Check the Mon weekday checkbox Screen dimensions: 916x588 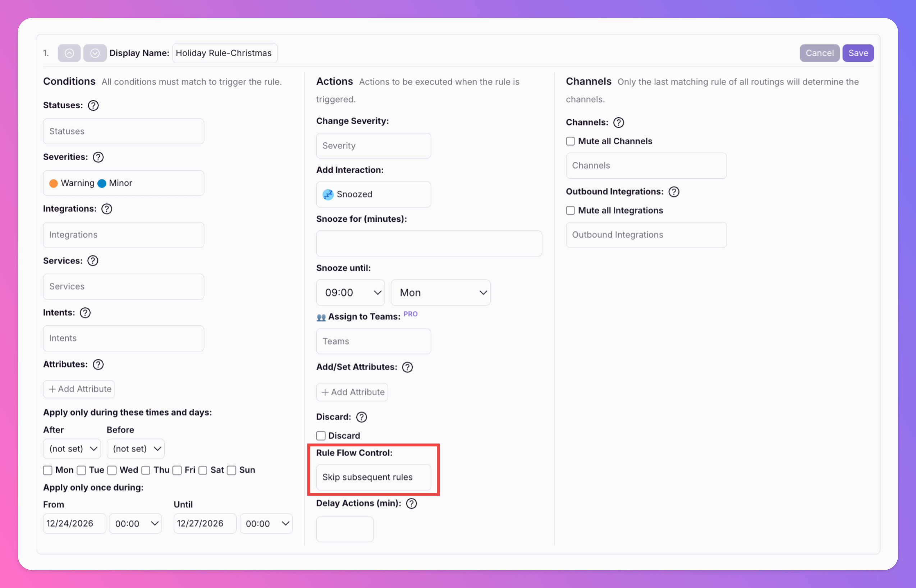pyautogui.click(x=47, y=470)
